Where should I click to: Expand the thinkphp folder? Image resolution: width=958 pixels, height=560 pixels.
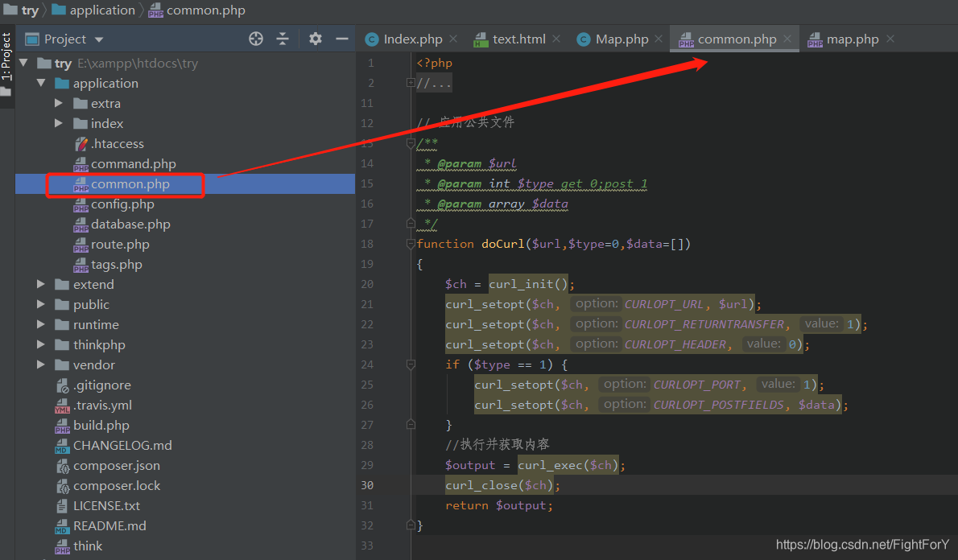tap(41, 345)
